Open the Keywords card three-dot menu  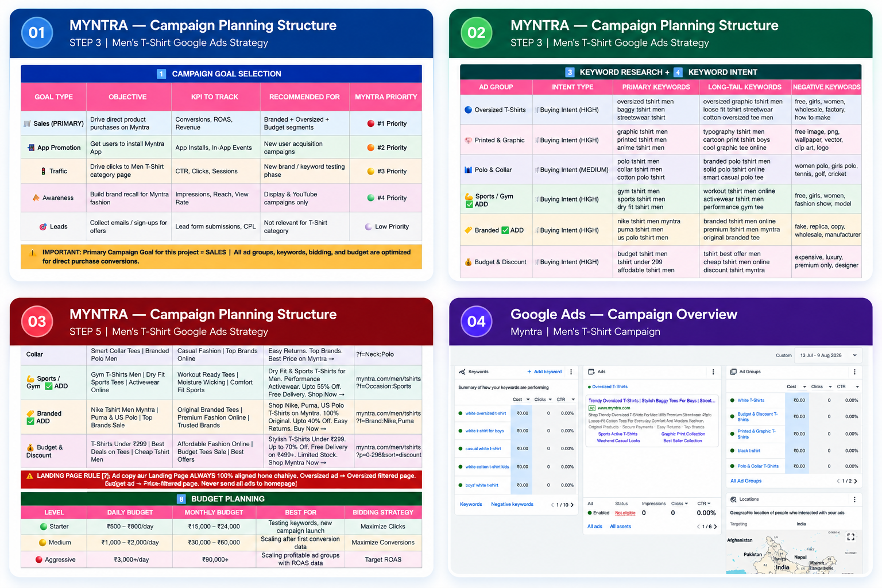(571, 372)
